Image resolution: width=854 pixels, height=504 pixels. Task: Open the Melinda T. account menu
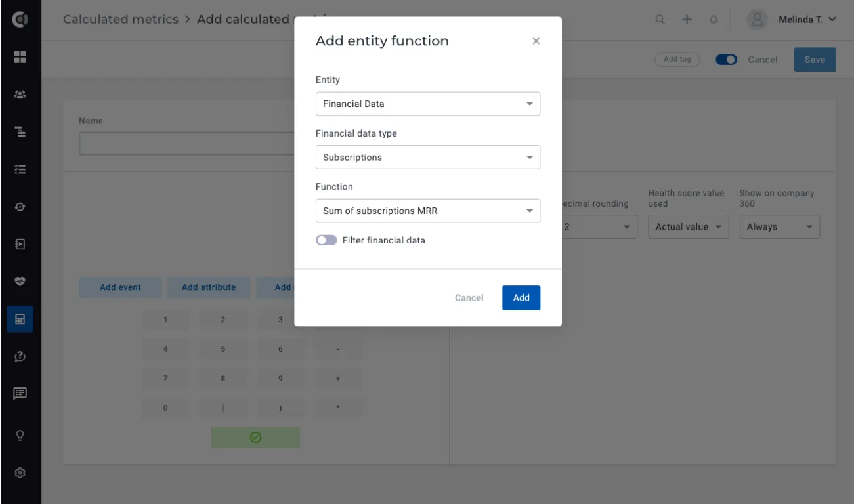click(807, 20)
